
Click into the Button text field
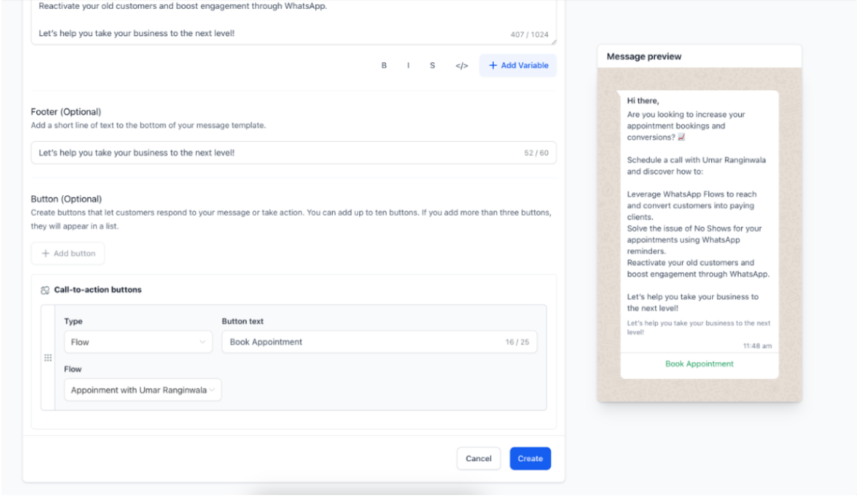pos(362,342)
